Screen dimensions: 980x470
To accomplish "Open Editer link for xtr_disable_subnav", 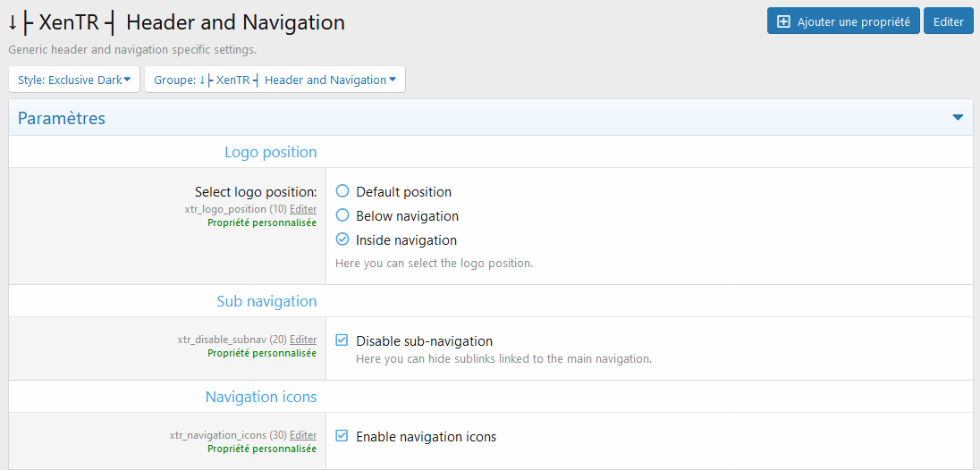I will [x=303, y=340].
